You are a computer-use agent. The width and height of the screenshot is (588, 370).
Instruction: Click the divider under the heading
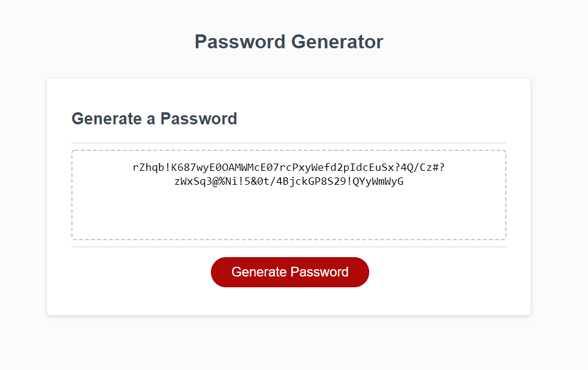tap(289, 136)
